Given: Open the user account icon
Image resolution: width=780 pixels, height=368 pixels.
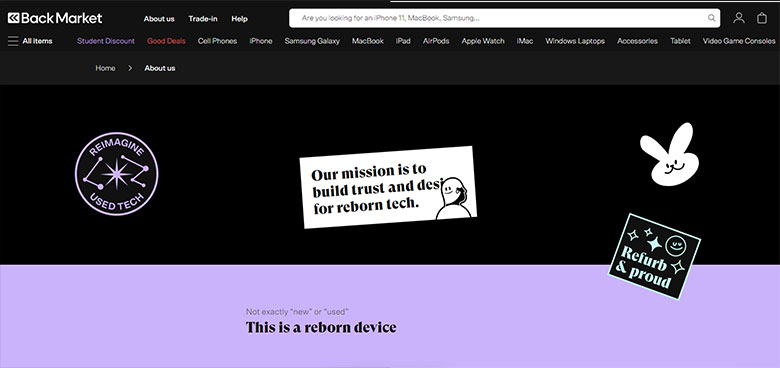Looking at the screenshot, I should pyautogui.click(x=739, y=18).
